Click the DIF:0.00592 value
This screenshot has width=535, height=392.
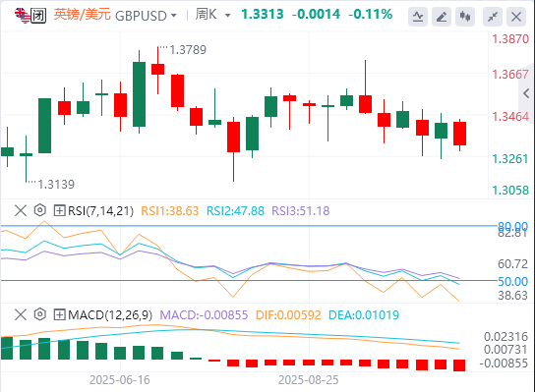click(288, 315)
